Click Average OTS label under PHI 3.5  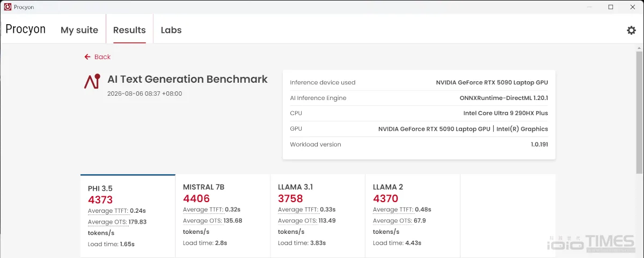pos(106,222)
